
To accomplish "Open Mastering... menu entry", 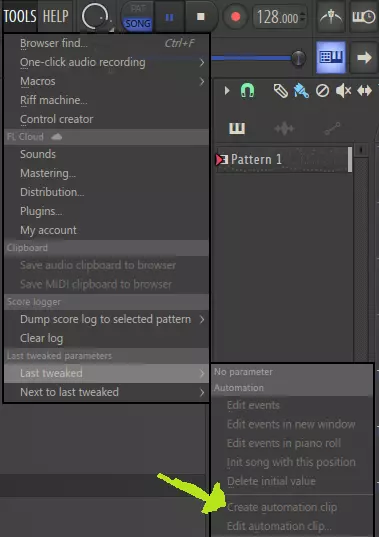I will pyautogui.click(x=106, y=173).
